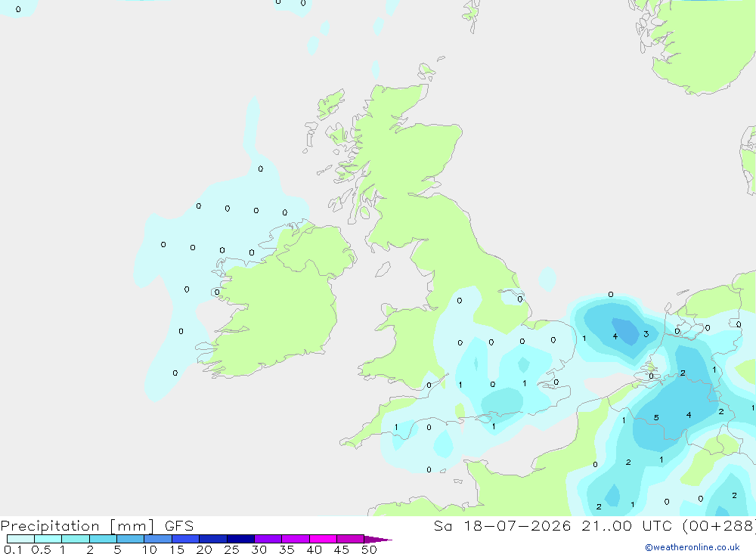Viewport: 756px width, 554px height.
Task: Pick the legend swatch between 1 and 2
Action: coord(76,539)
